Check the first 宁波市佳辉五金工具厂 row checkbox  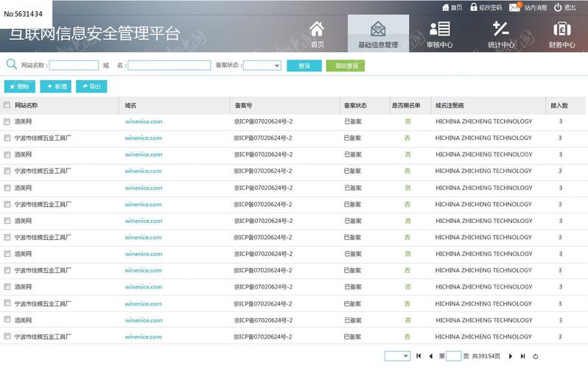7,138
